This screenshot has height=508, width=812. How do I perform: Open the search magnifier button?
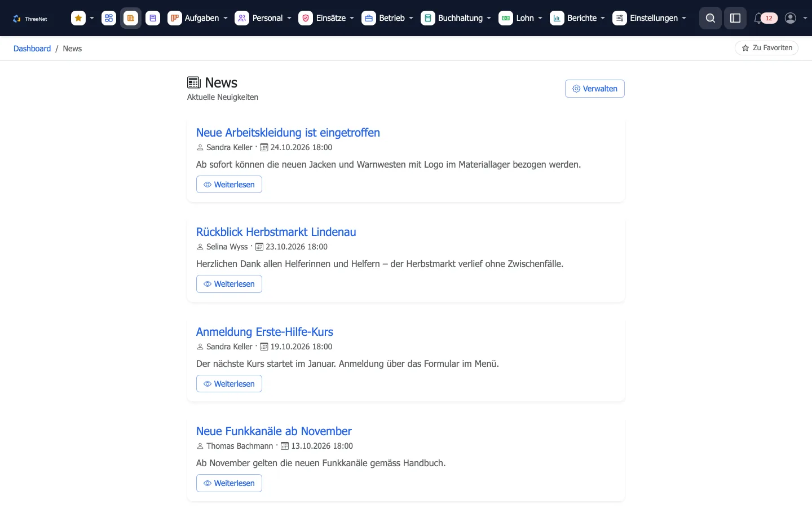tap(710, 18)
